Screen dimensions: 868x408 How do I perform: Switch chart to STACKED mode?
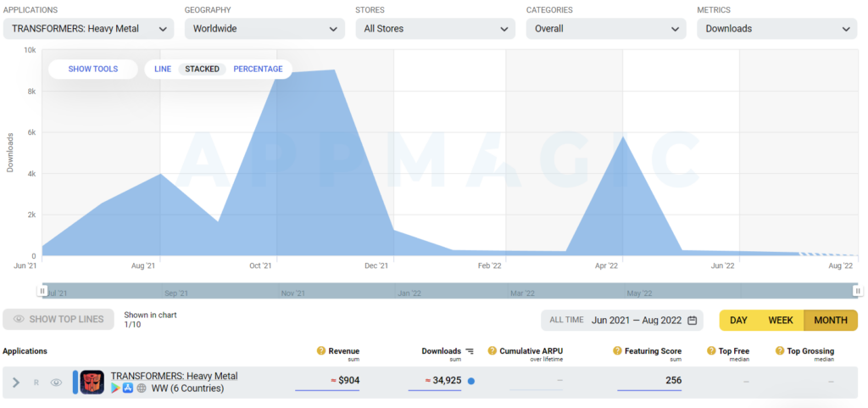click(x=202, y=70)
